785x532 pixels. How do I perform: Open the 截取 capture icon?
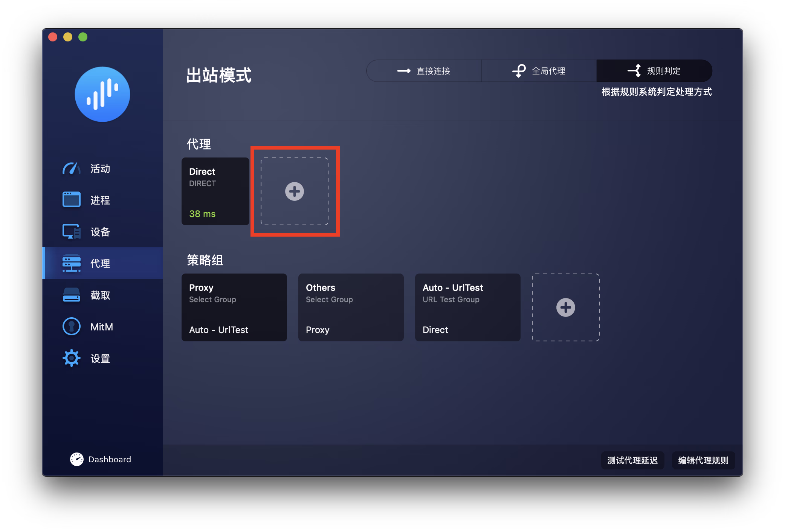pyautogui.click(x=71, y=295)
